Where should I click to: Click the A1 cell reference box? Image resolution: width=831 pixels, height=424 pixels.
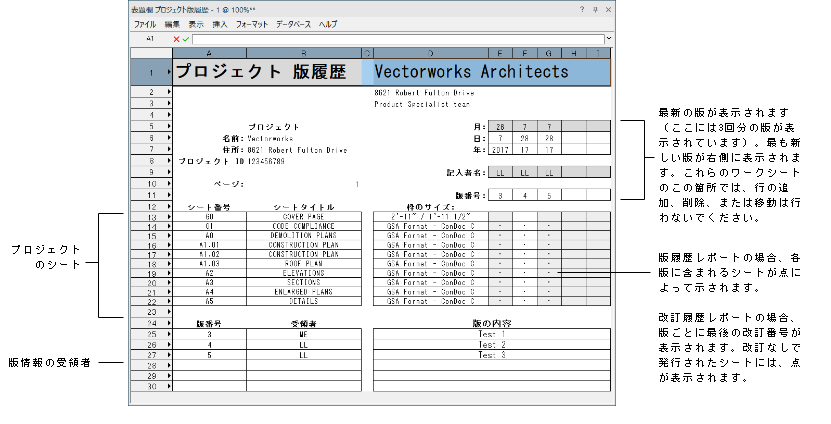coord(151,39)
